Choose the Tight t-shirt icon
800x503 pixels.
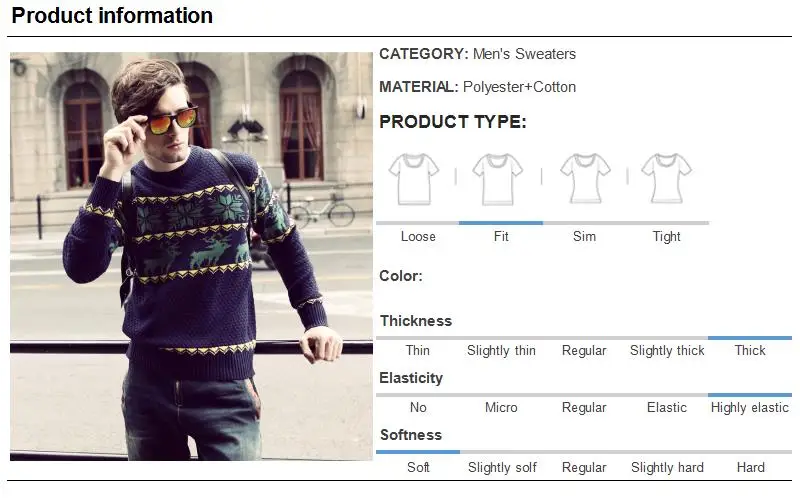coord(666,179)
